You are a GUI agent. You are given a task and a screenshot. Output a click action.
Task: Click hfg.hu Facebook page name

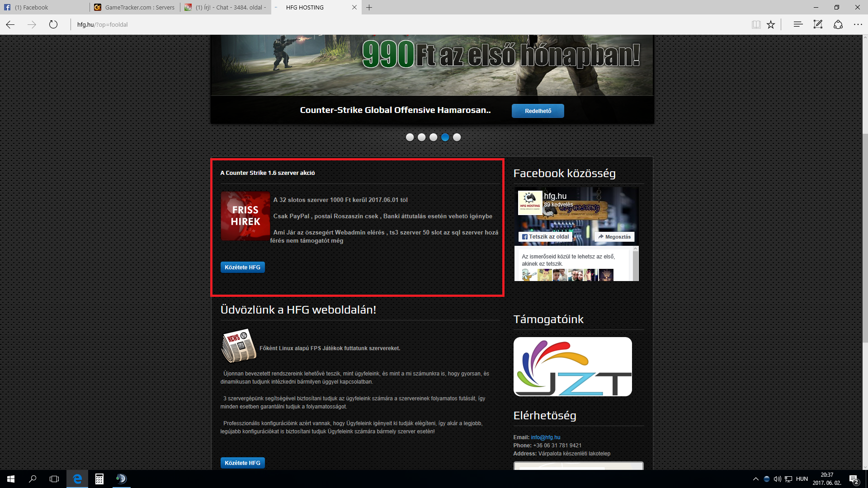[x=555, y=196]
